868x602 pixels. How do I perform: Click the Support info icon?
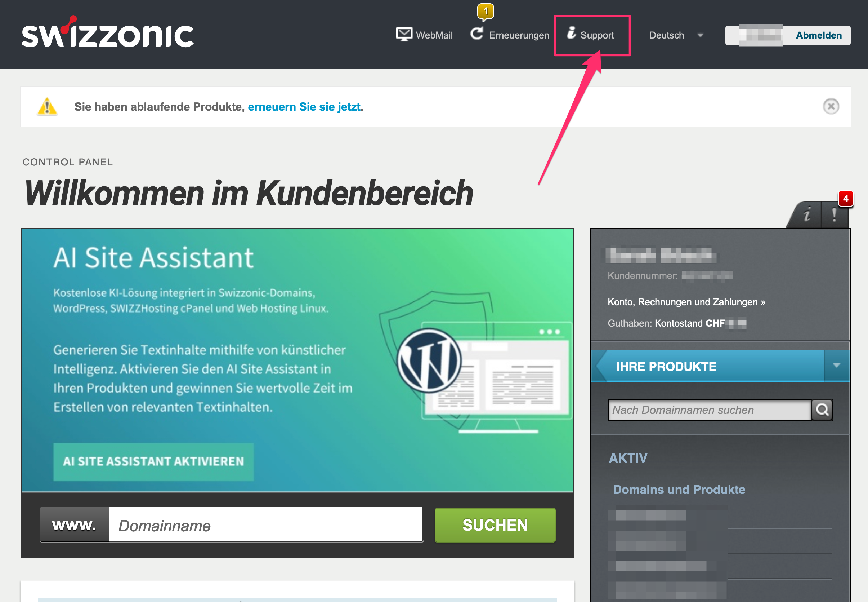pos(571,33)
